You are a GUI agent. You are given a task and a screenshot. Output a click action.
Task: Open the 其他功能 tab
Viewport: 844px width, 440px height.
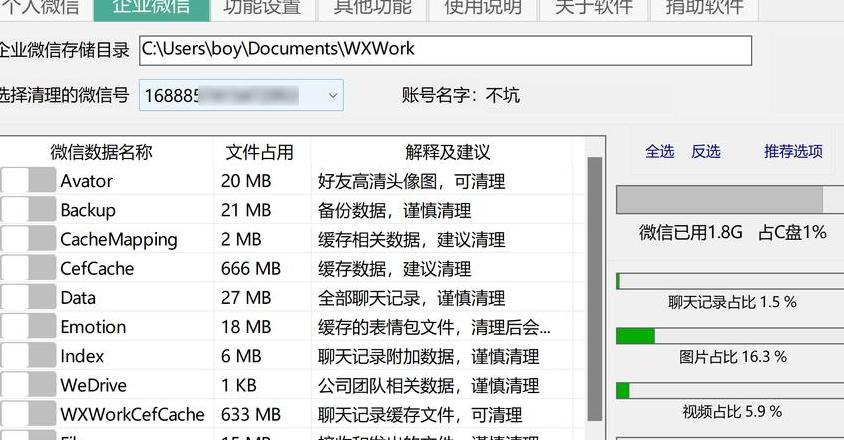pos(372,9)
